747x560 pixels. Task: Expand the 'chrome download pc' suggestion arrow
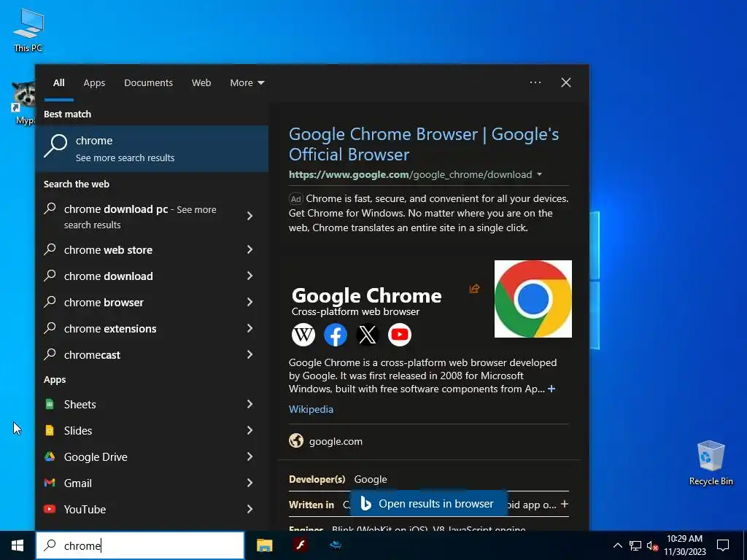tap(250, 216)
